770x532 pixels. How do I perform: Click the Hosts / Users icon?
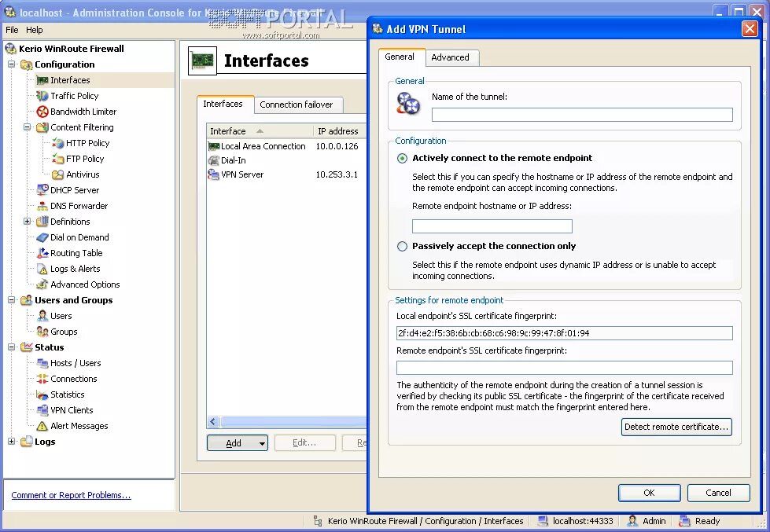(42, 363)
